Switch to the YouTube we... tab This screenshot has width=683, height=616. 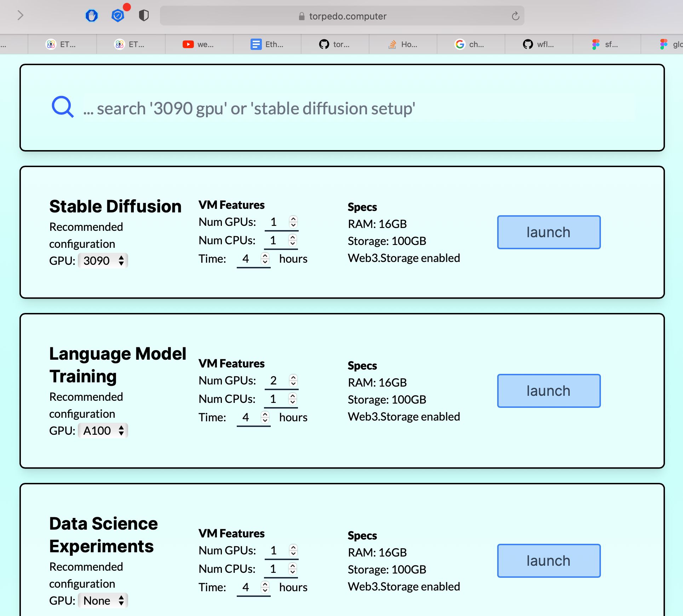[x=199, y=44]
